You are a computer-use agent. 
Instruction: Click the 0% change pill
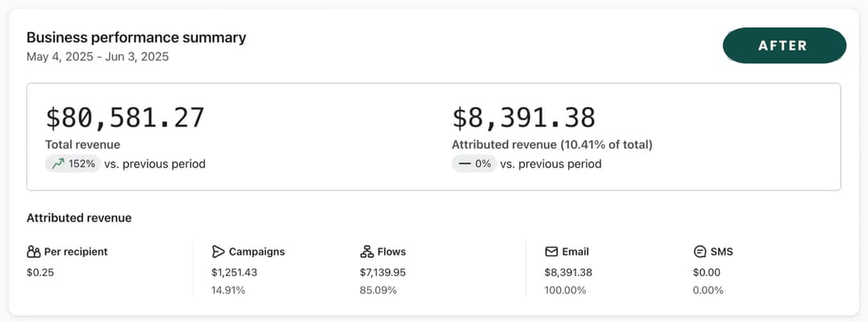point(474,164)
